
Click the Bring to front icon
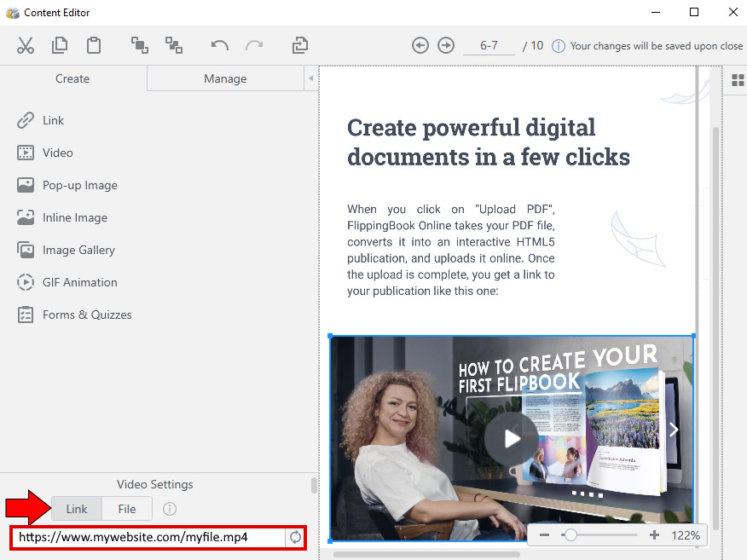[139, 45]
